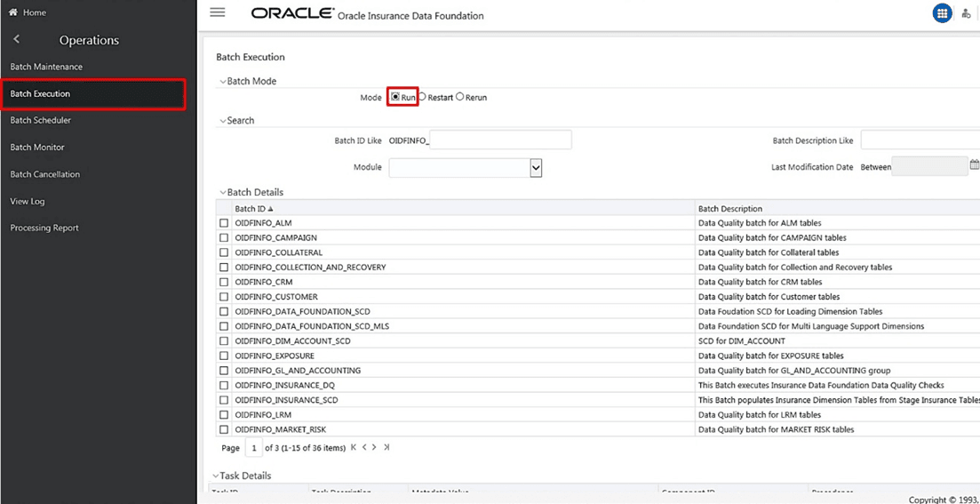Open View Log in sidebar
The width and height of the screenshot is (980, 504).
(x=28, y=202)
